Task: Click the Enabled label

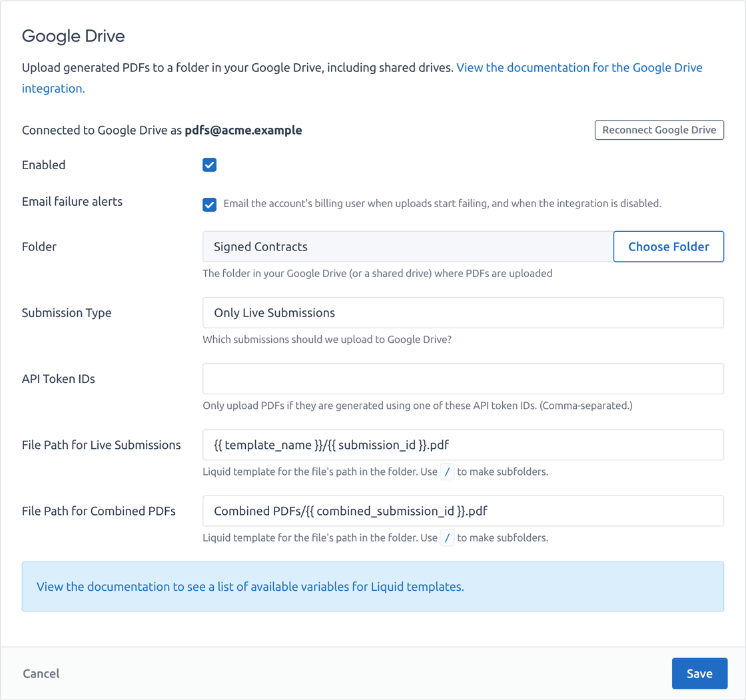Action: [x=44, y=165]
